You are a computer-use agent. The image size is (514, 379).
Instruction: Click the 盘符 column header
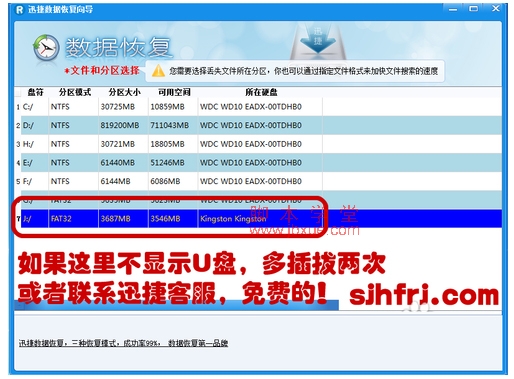coord(35,92)
